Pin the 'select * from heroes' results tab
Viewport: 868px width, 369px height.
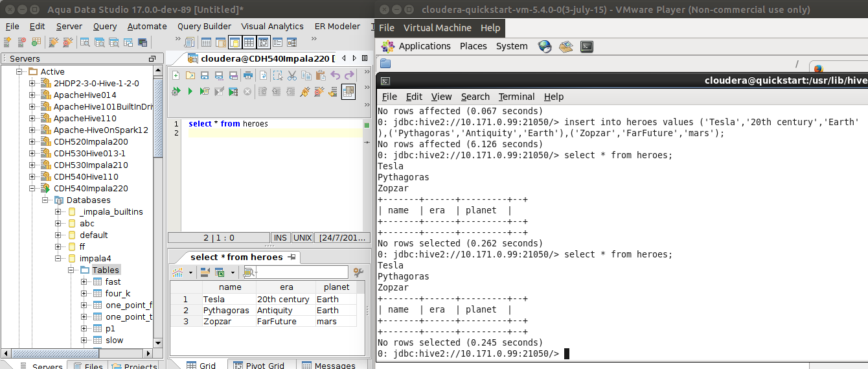point(291,257)
